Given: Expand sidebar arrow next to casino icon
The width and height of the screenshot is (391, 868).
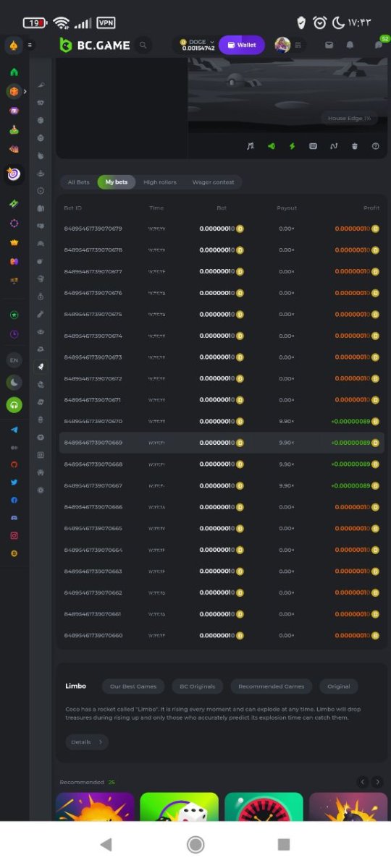Looking at the screenshot, I should [x=25, y=92].
